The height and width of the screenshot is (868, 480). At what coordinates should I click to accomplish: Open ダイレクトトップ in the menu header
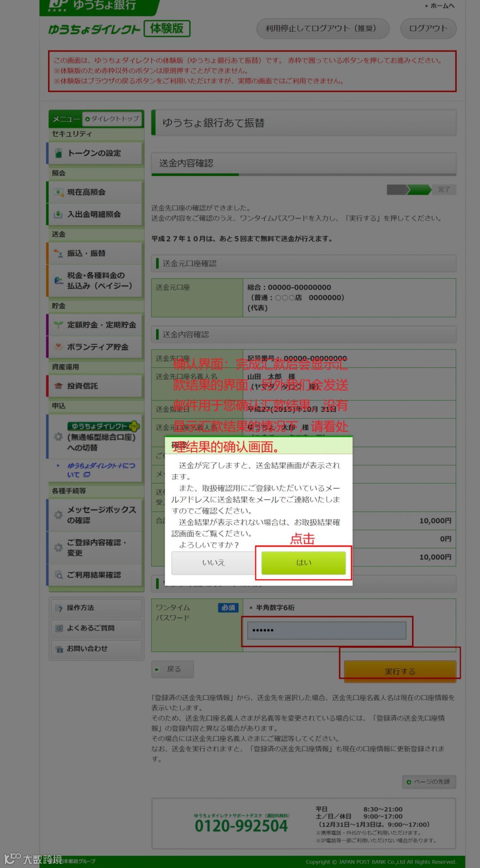[x=112, y=119]
